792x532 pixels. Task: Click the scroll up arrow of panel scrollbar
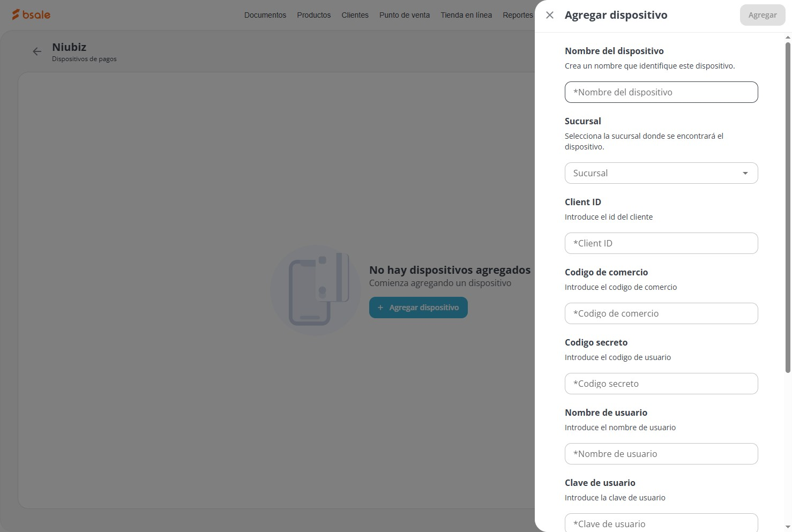(788, 38)
